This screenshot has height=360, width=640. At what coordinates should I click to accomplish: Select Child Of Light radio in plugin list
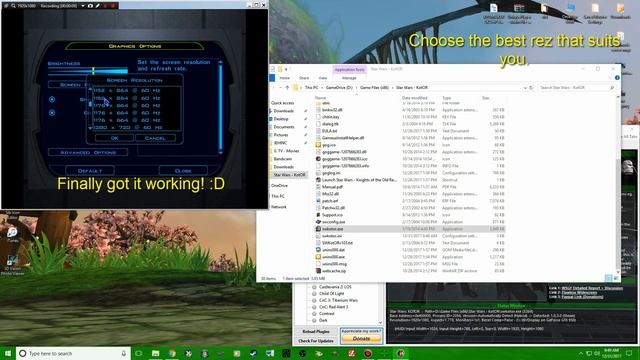314,293
